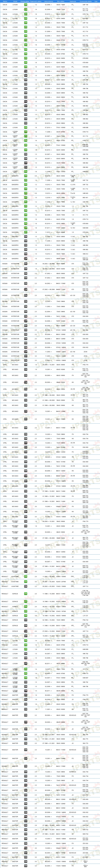Click Moc silnika column header

click(61, 1)
